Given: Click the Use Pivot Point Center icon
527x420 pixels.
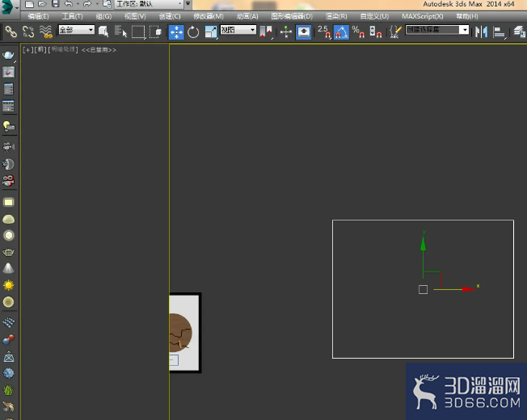Looking at the screenshot, I should click(267, 32).
